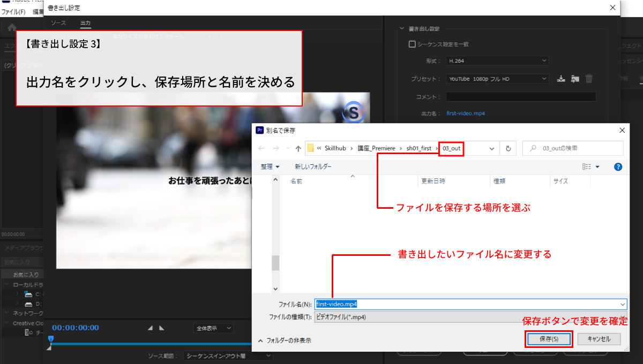Collapse フォルダーの非表示 in the save dialog
The height and width of the screenshot is (364, 643).
(285, 340)
